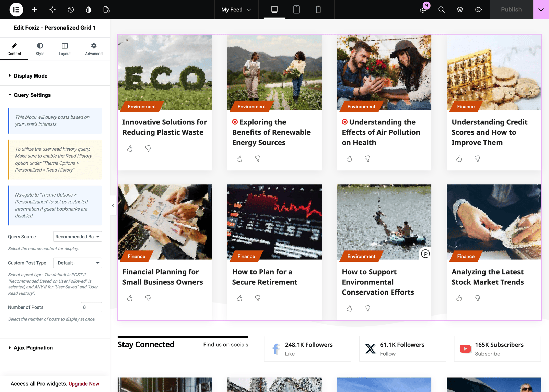Open What's New notifications icon
This screenshot has width=549, height=392.
tap(423, 9)
